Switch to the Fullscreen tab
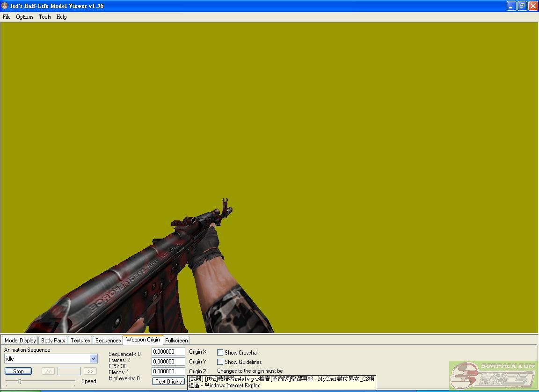This screenshot has width=539, height=392. point(176,340)
